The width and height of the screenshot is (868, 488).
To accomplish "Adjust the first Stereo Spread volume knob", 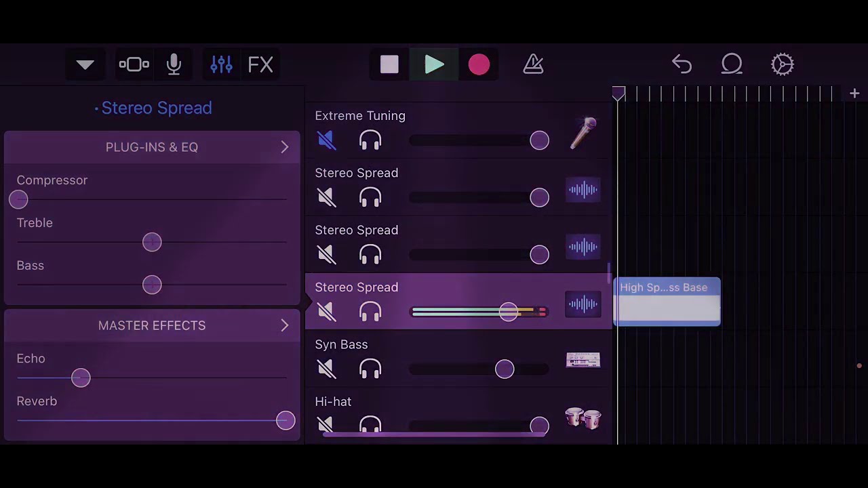I will pos(539,197).
